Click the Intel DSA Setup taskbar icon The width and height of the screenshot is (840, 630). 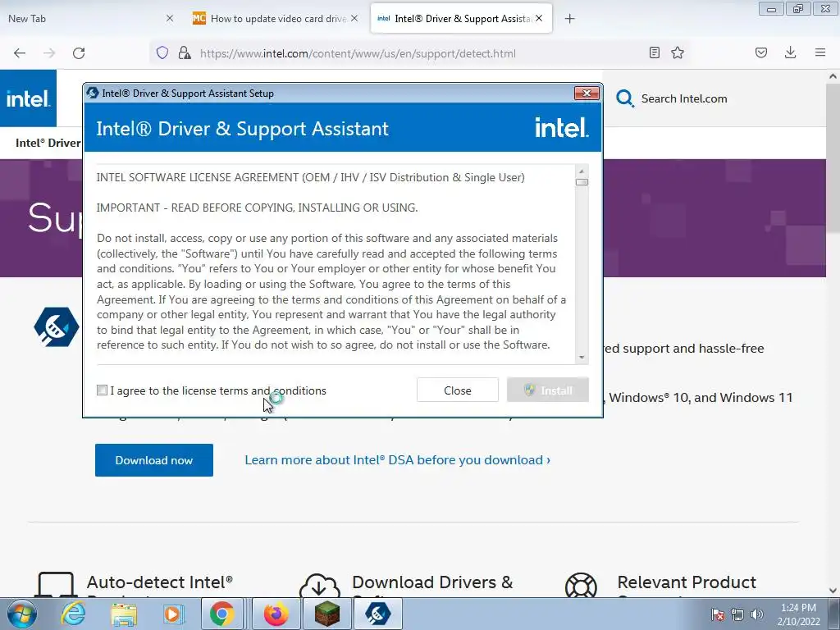(377, 614)
